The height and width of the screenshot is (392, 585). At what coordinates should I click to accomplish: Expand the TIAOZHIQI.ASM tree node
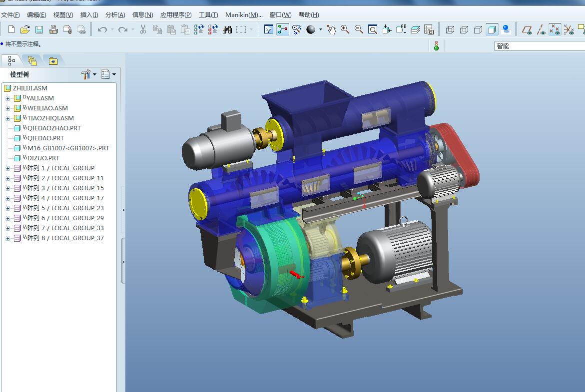pyautogui.click(x=7, y=119)
